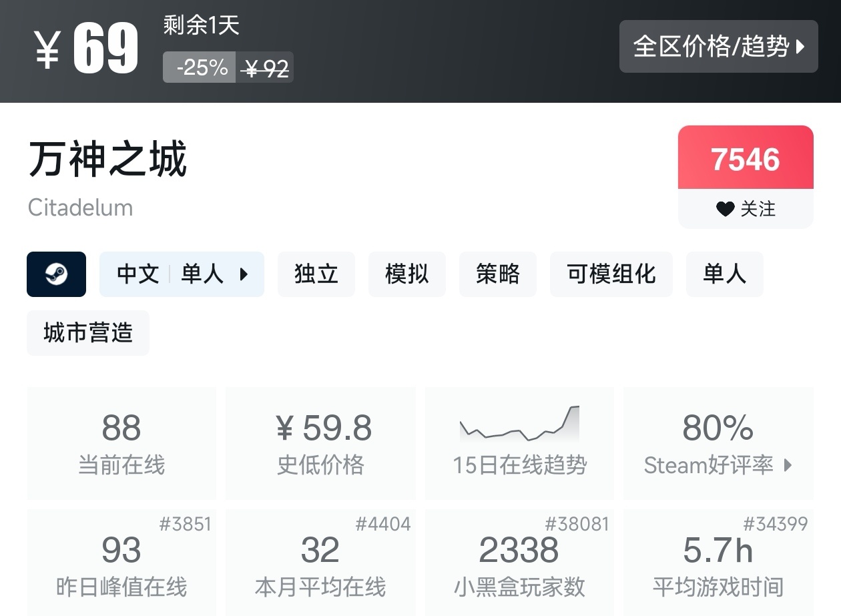Expand the 中文 单人 language details
This screenshot has height=616, width=841.
(182, 274)
